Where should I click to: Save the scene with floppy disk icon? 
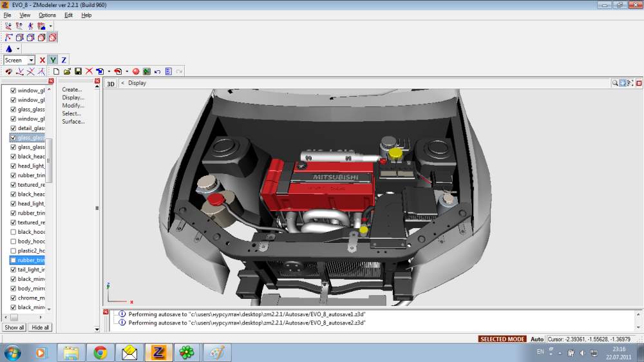tap(78, 71)
